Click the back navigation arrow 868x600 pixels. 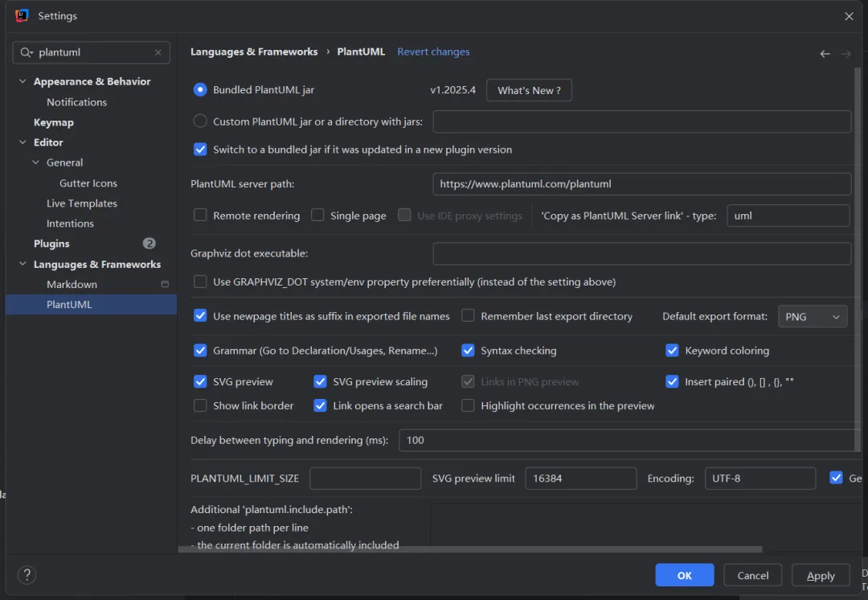point(825,53)
